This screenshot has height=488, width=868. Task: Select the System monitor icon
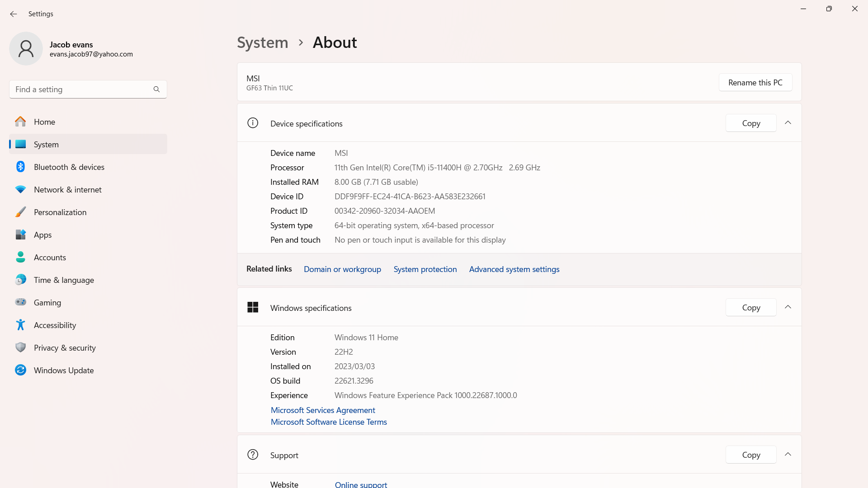[20, 144]
